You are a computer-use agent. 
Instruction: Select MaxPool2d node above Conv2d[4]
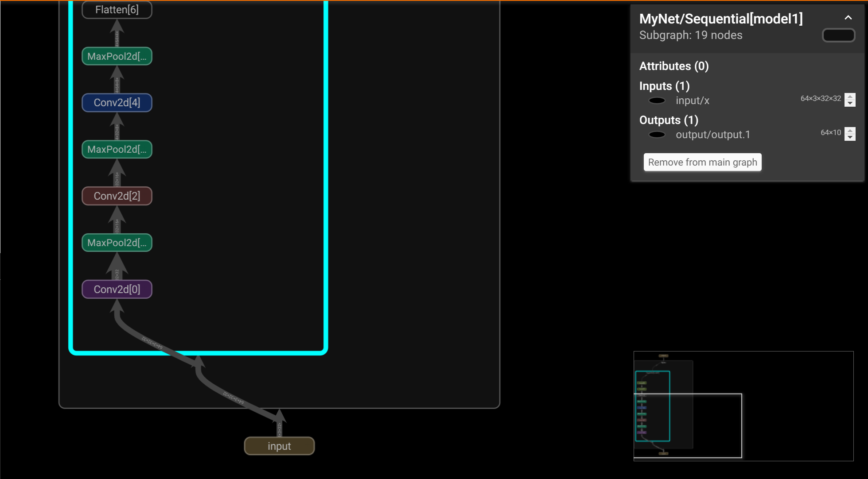[117, 56]
